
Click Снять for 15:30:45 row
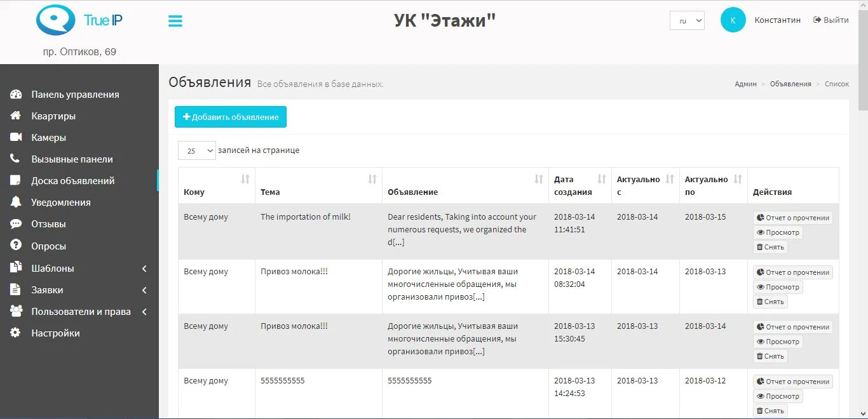tap(770, 356)
